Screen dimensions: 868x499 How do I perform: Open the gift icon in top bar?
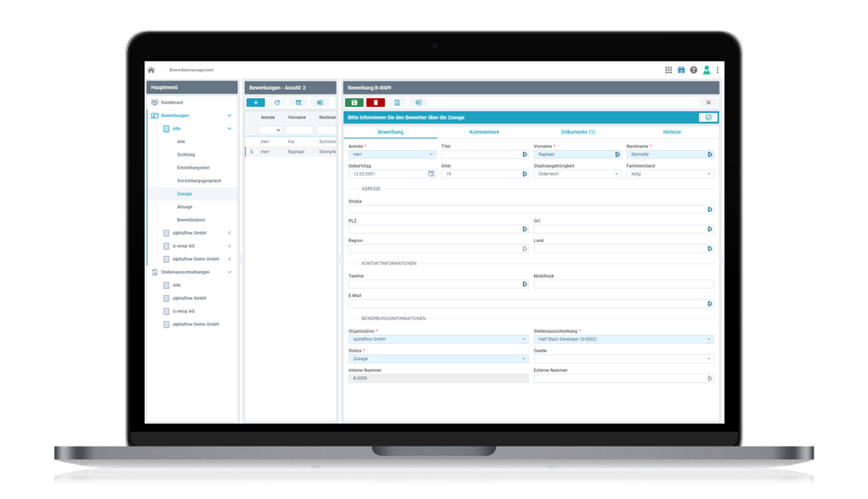[682, 70]
